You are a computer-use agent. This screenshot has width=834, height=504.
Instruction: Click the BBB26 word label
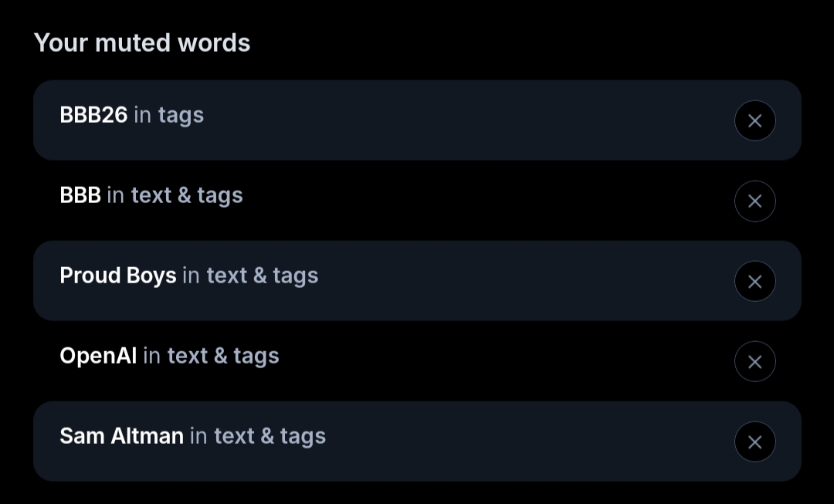click(93, 115)
